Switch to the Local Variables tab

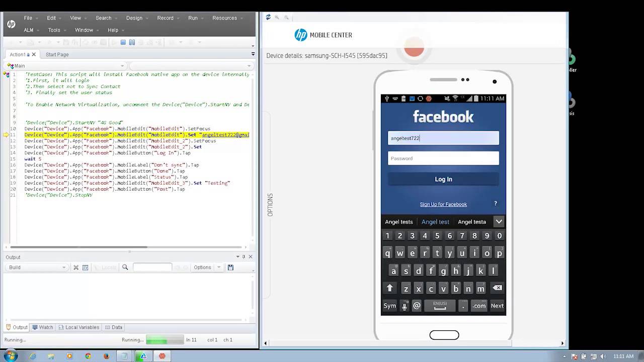[78, 327]
